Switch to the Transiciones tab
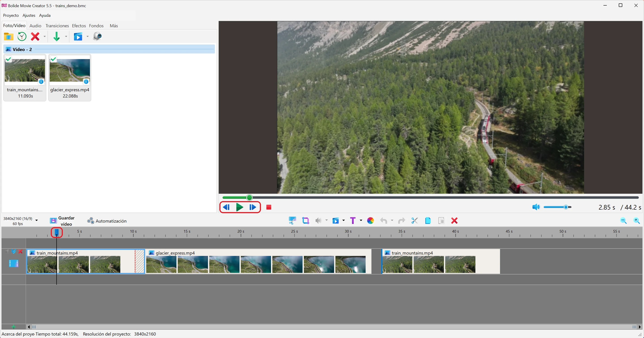 (x=57, y=26)
